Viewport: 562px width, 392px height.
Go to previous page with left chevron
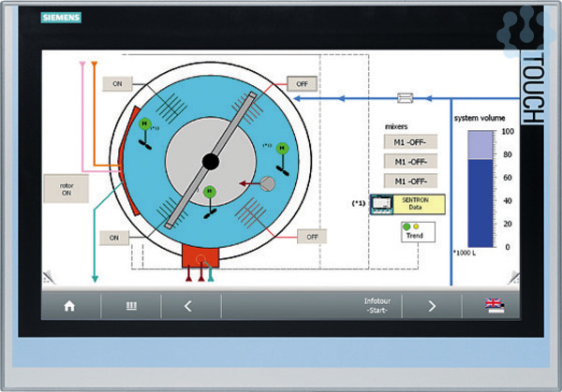[x=187, y=305]
